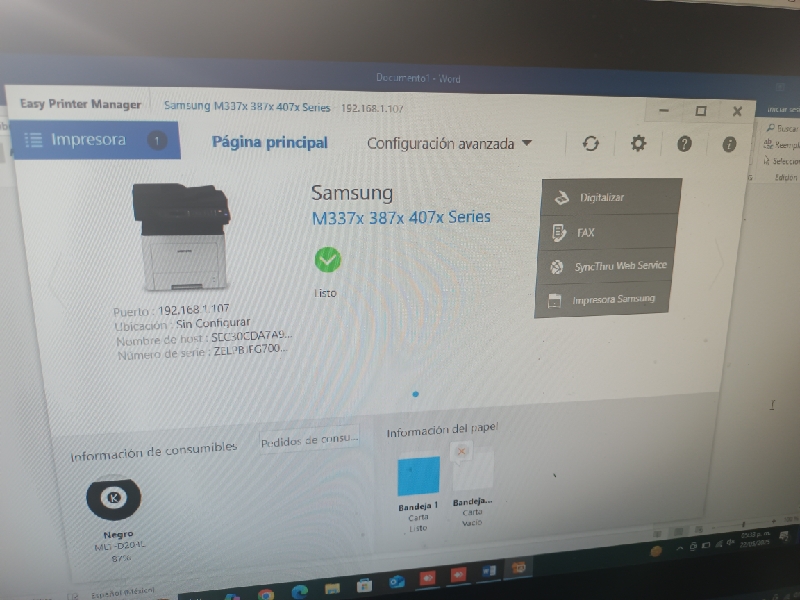Show program information via the 'i' icon

(x=729, y=144)
